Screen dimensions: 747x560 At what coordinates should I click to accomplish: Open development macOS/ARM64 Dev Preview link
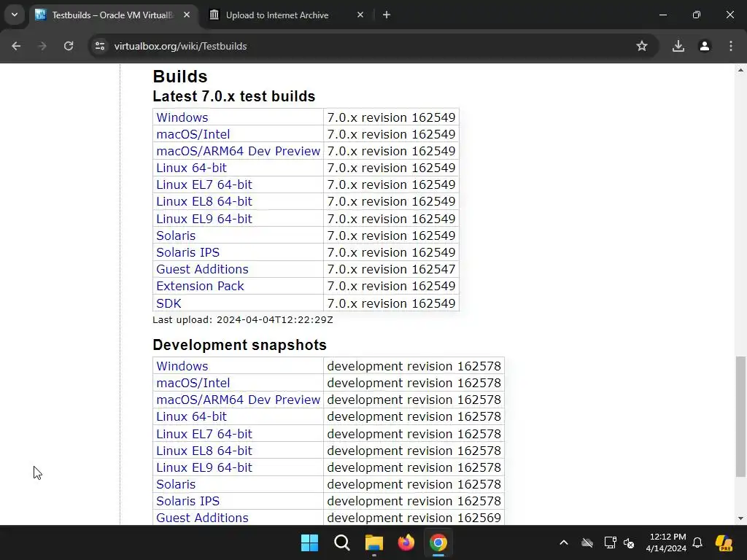tap(239, 400)
